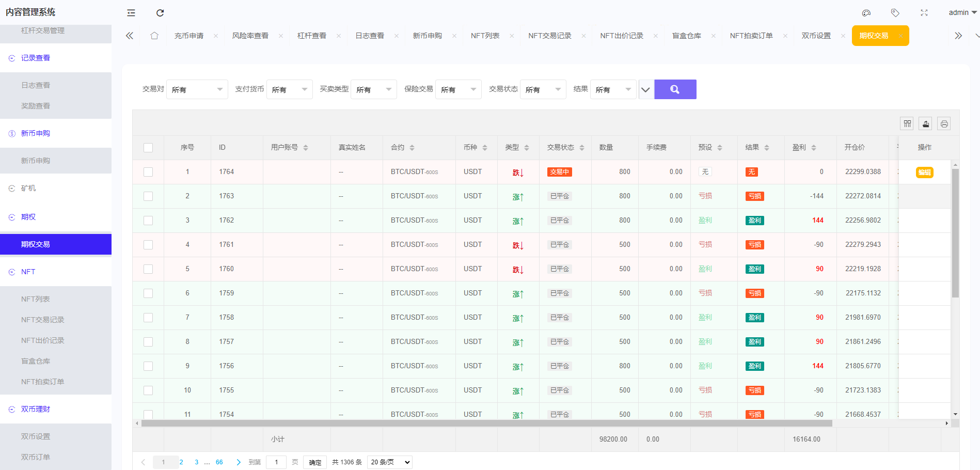The height and width of the screenshot is (470, 980).
Task: Enter fullscreen with the expand icon
Action: (x=924, y=12)
